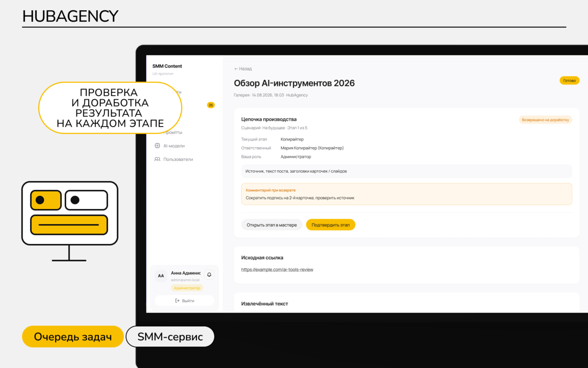Click the Источник, текст поста, заголовки line
Viewport: 588px width, 368px height.
296,171
